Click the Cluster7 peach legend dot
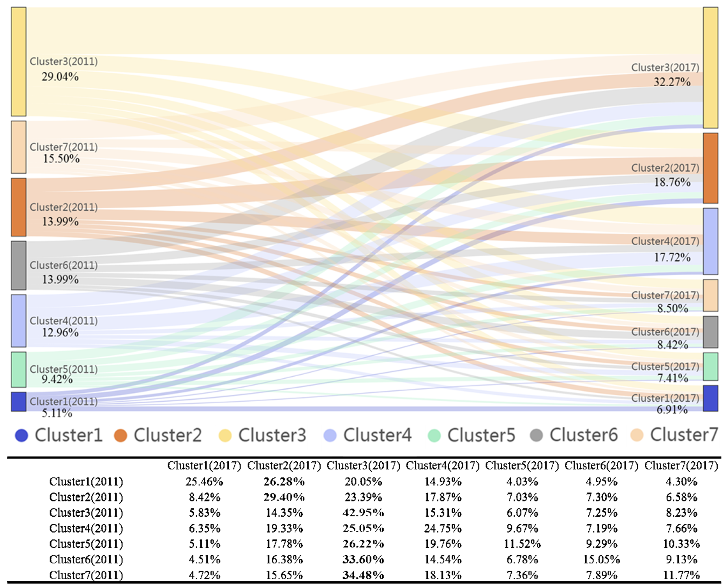 pos(637,435)
